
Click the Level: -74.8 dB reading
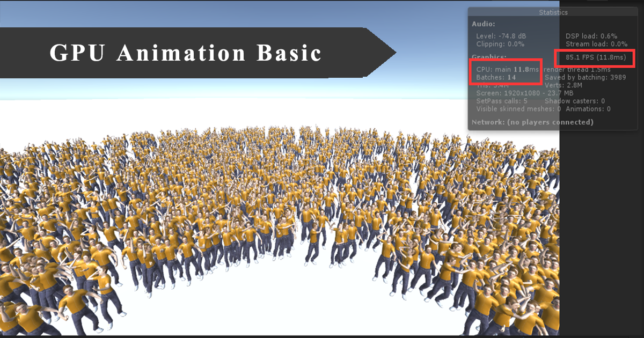[502, 36]
